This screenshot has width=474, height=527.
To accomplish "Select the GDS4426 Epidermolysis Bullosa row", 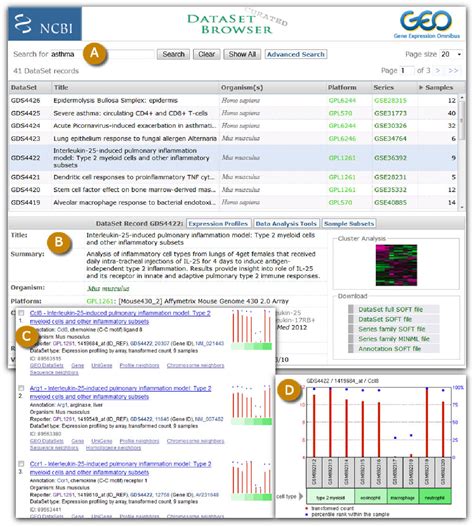I will pyautogui.click(x=233, y=100).
